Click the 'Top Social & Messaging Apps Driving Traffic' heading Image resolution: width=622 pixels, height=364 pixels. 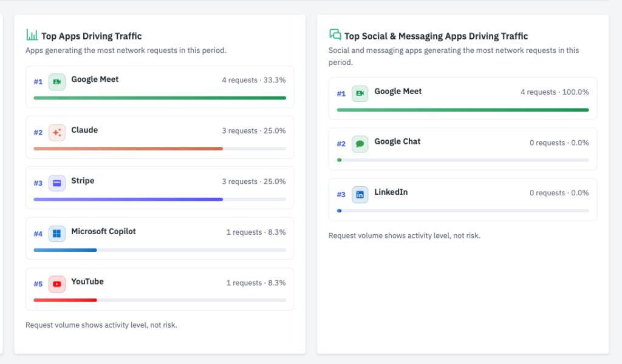point(436,36)
